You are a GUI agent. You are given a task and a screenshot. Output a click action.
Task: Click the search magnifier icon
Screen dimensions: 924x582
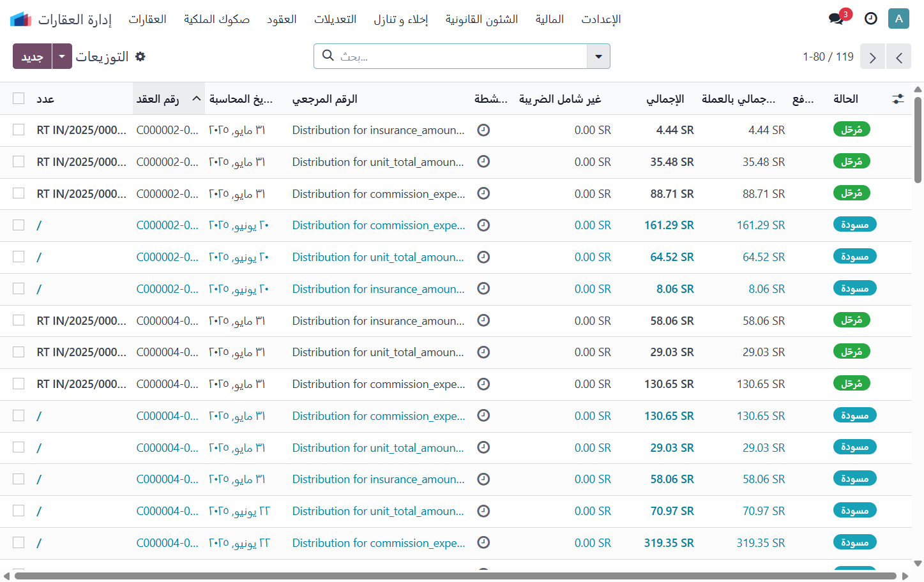[x=328, y=56]
